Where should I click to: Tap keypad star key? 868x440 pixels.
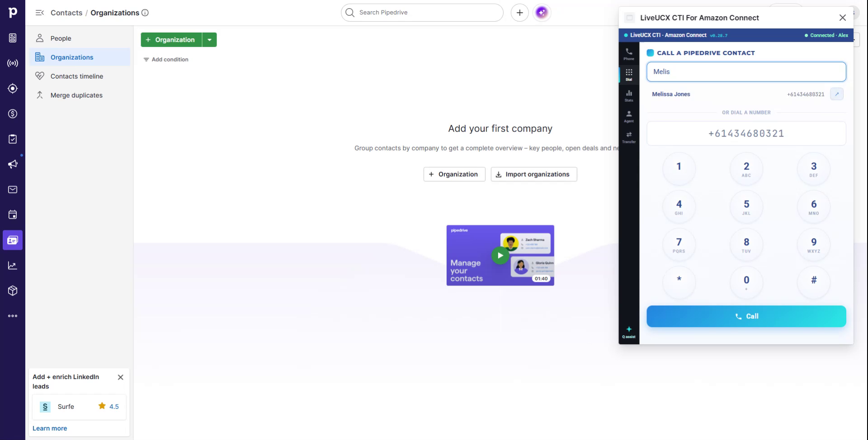[679, 283]
